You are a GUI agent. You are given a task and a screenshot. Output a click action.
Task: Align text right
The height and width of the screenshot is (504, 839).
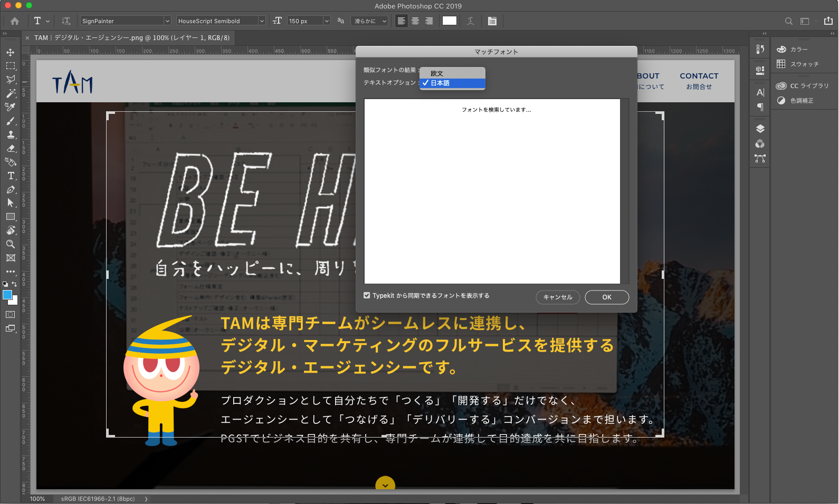(x=429, y=21)
